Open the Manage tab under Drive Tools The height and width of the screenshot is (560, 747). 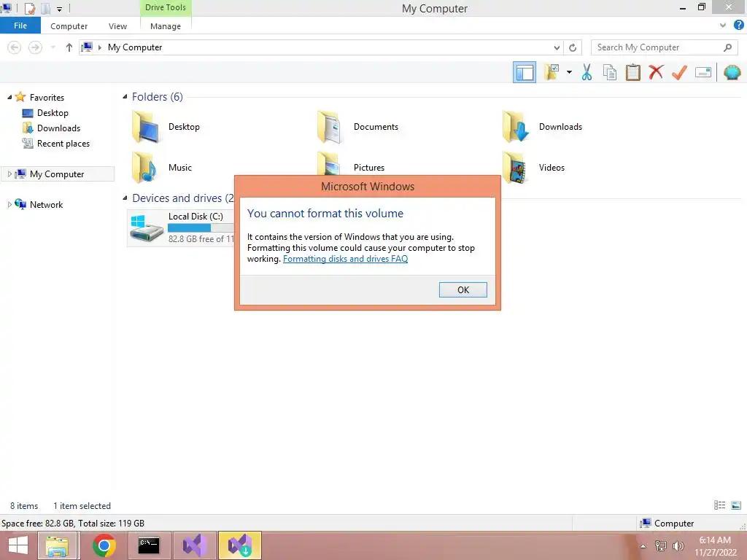166,26
